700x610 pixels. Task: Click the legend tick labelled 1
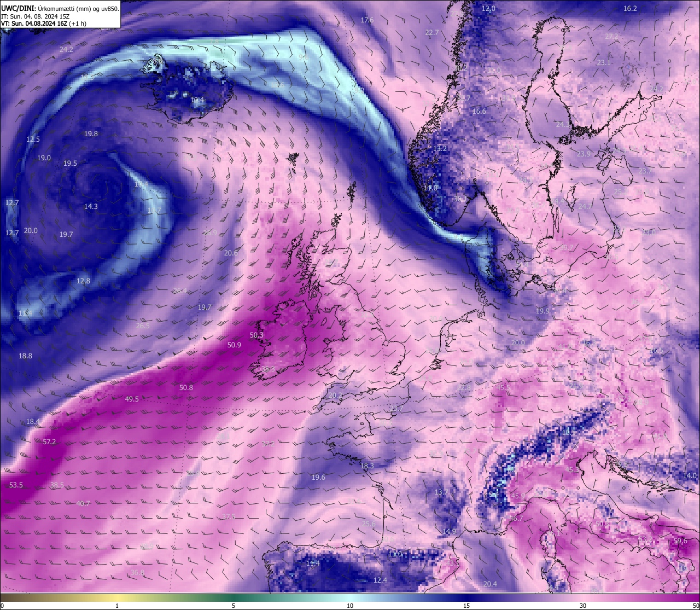pos(117,606)
